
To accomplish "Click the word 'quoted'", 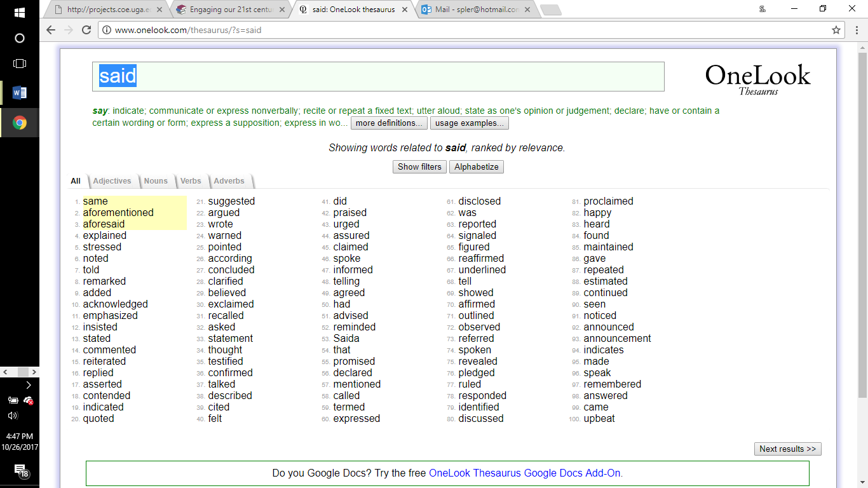I will click(x=98, y=419).
